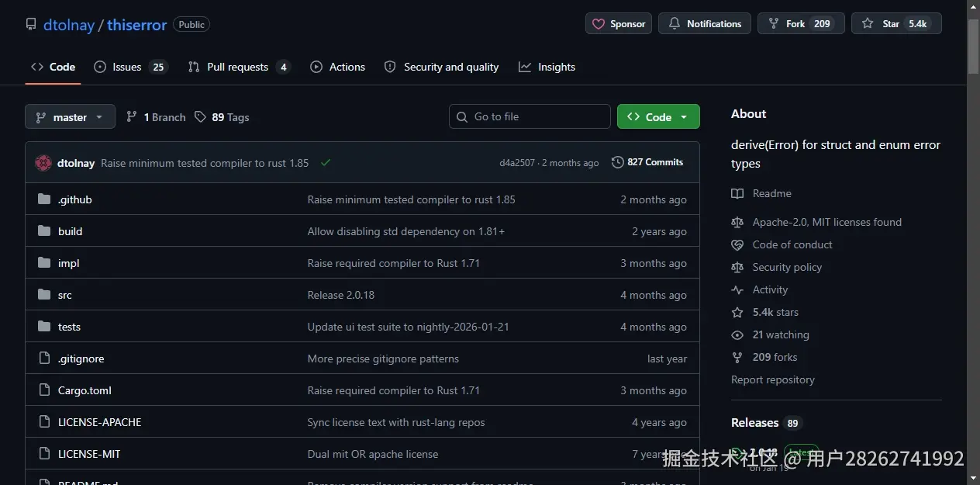This screenshot has width=980, height=485.
Task: Open the dtolnay owner link
Action: coord(68,25)
